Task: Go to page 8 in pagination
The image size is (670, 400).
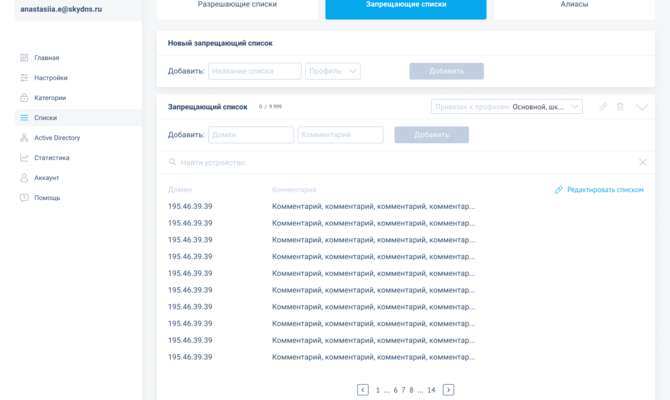Action: click(411, 390)
